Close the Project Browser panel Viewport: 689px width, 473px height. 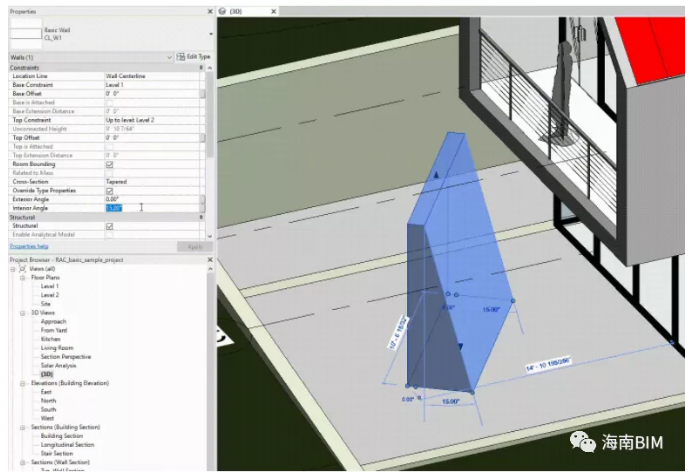click(210, 260)
